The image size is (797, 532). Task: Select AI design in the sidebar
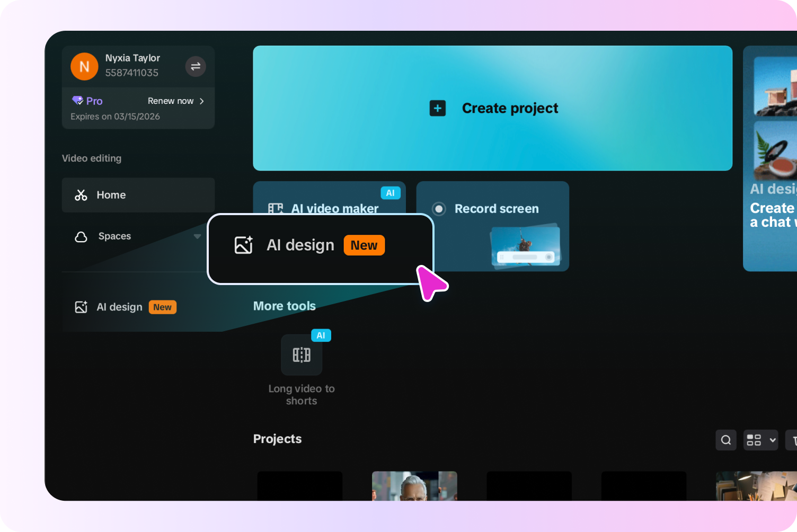pos(119,307)
